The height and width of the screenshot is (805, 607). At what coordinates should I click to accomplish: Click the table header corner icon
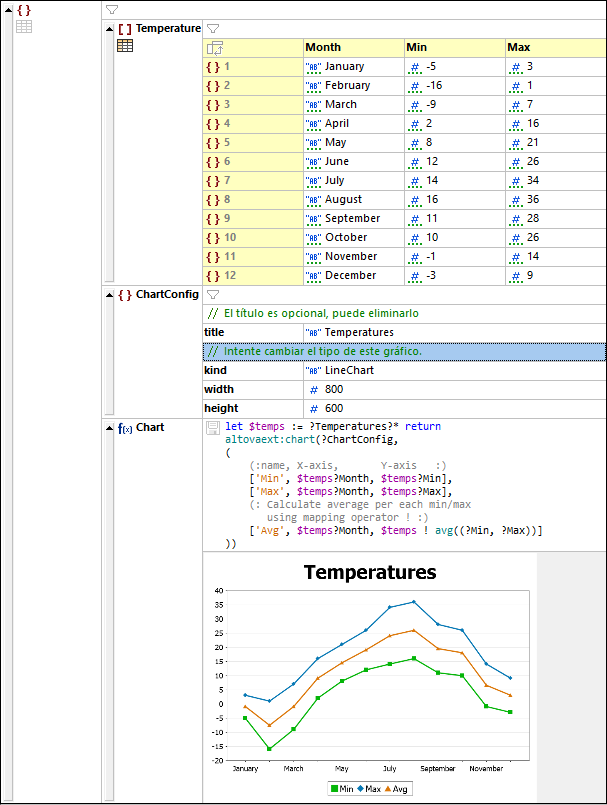tap(214, 48)
